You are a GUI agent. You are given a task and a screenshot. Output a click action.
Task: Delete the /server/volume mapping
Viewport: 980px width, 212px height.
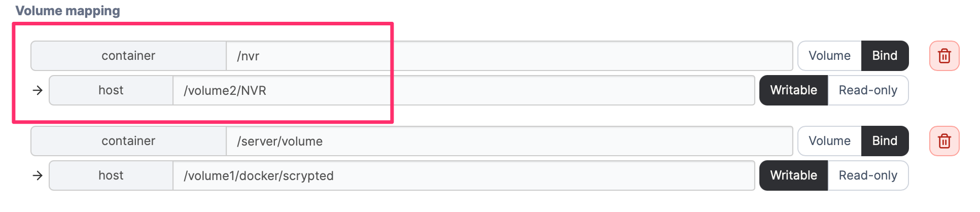943,141
